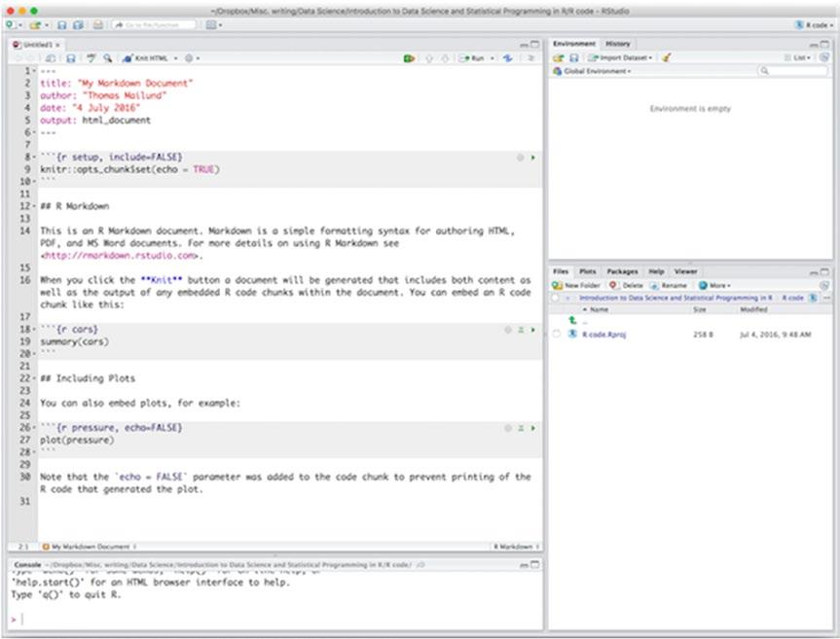Switch to the History tab

coord(618,44)
